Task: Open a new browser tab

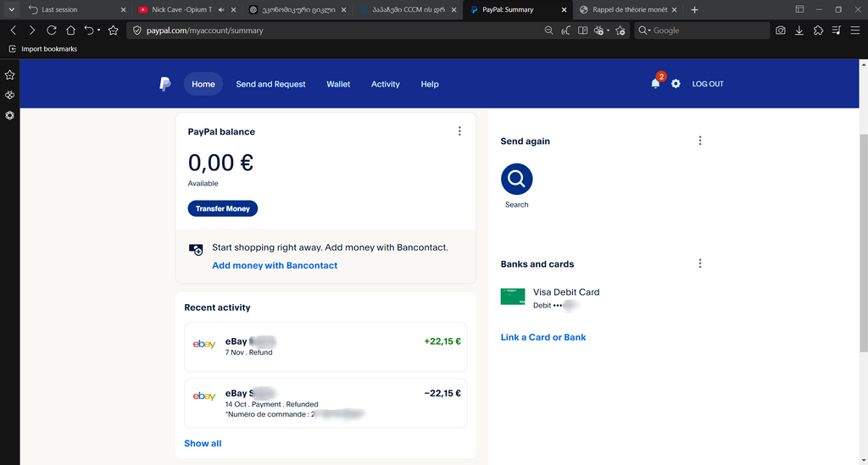Action: 694,9
